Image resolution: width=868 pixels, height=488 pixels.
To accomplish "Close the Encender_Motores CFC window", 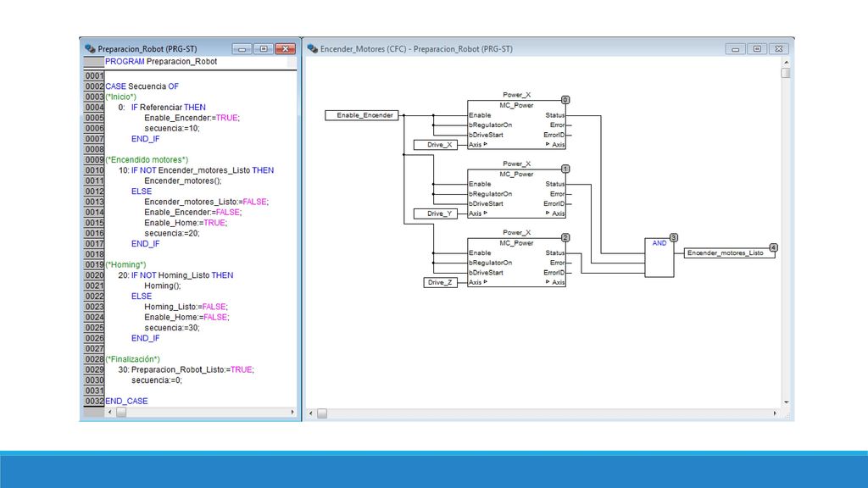I will tap(778, 48).
